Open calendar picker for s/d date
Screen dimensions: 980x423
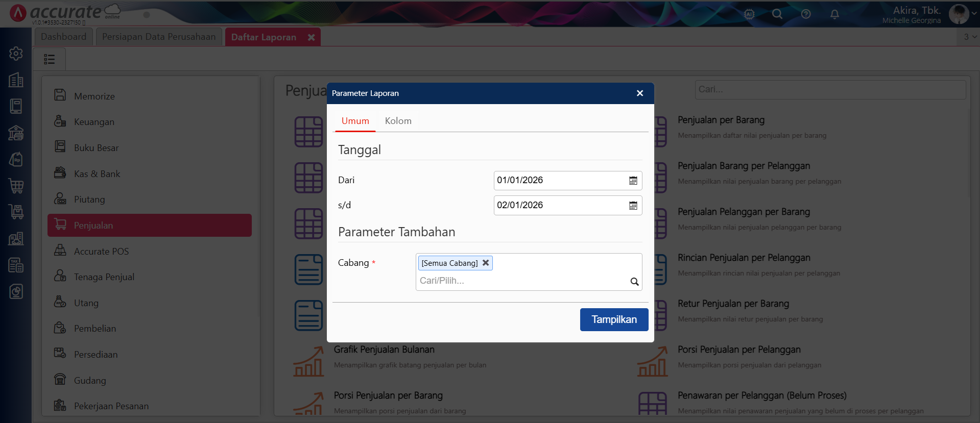tap(633, 206)
